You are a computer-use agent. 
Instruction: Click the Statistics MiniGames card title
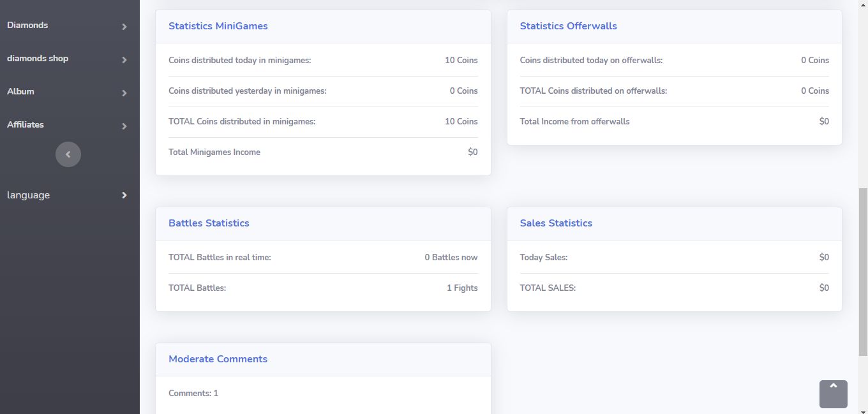pyautogui.click(x=218, y=26)
